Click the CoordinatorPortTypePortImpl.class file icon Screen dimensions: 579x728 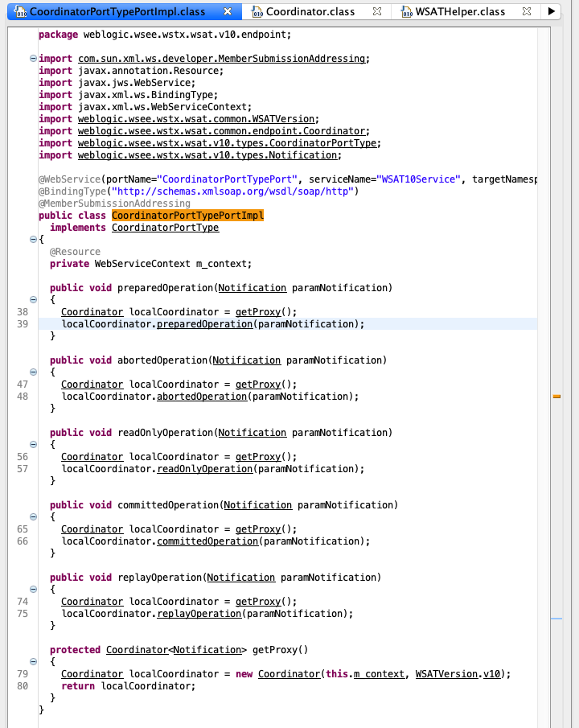[20, 11]
